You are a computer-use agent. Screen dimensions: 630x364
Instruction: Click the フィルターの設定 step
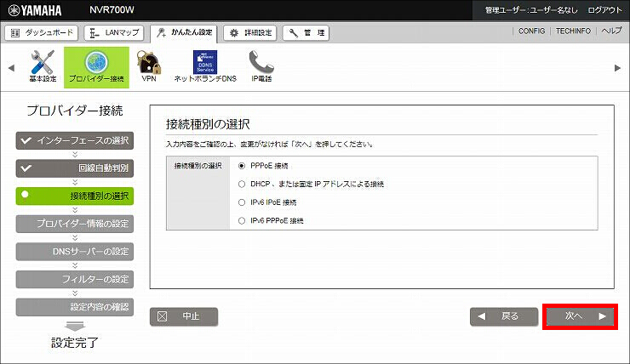75,279
